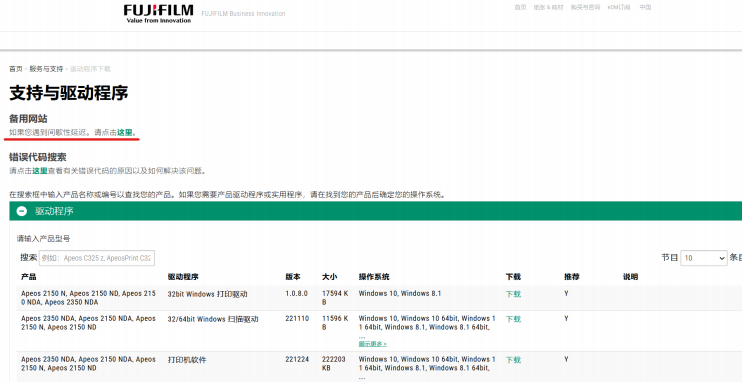Click 这里 link under 备用网站
Image resolution: width=742 pixels, height=382 pixels.
pos(125,133)
